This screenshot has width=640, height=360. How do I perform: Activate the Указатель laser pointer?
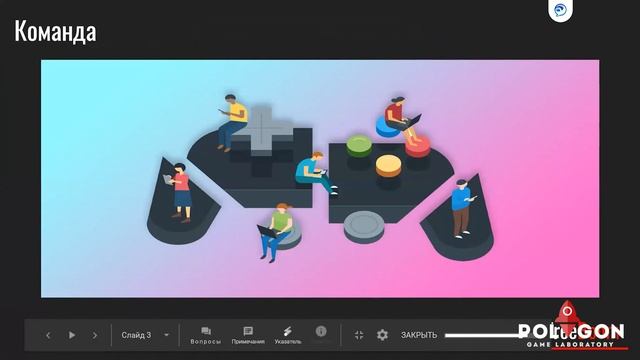(288, 336)
